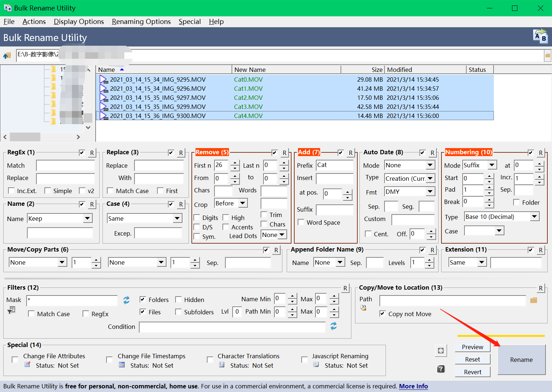
Task: Open Javascript Renaming icon
Action: (x=316, y=364)
